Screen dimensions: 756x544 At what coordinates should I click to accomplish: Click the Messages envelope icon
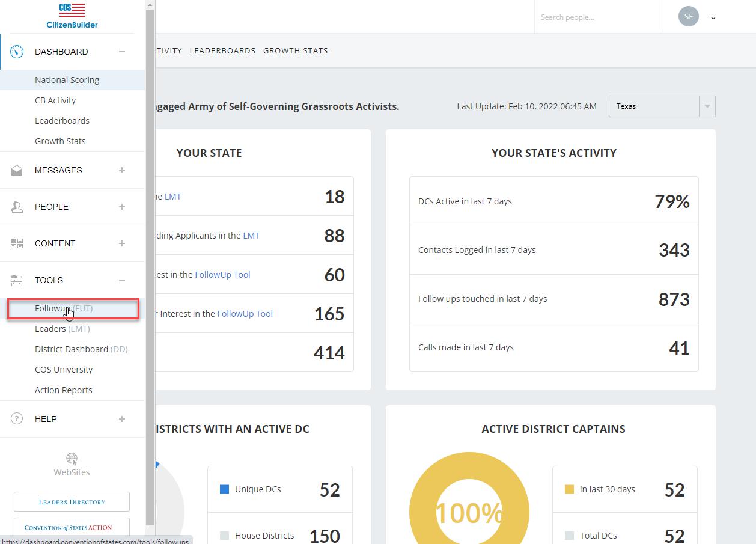coord(17,170)
